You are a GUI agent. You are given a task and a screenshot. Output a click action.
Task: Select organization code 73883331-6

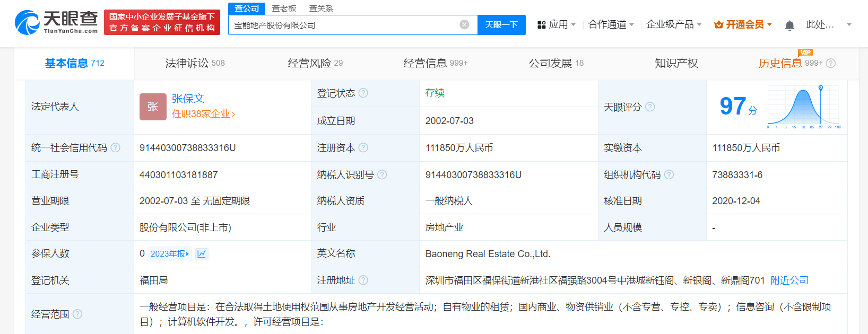(x=737, y=175)
